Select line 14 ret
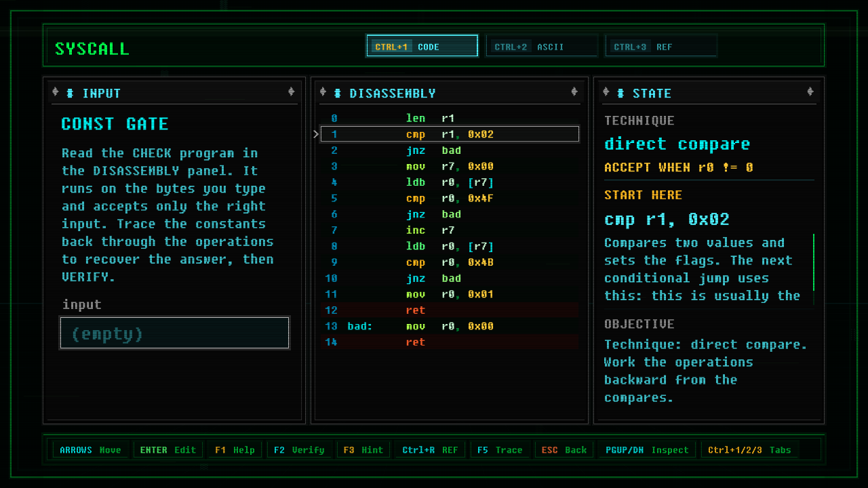Viewport: 868px width, 488px height. 450,342
